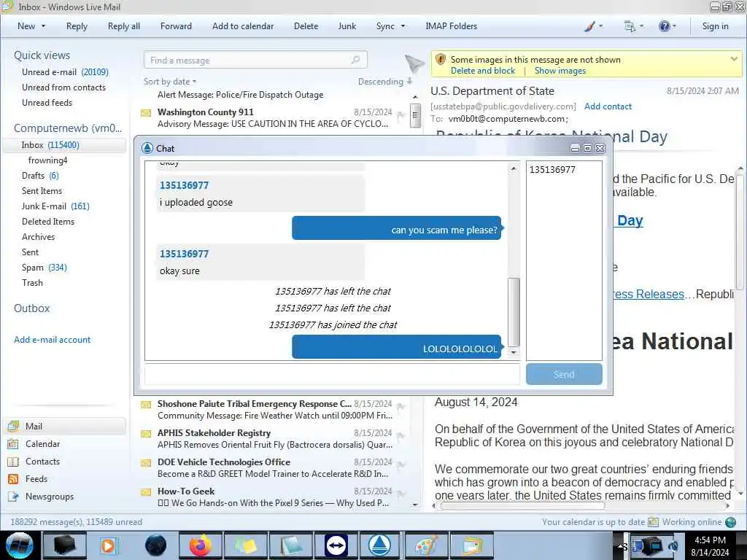Toggle flag on DOE Vehicle Technologies Office message
This screenshot has height=560, width=747.
pyautogui.click(x=400, y=464)
